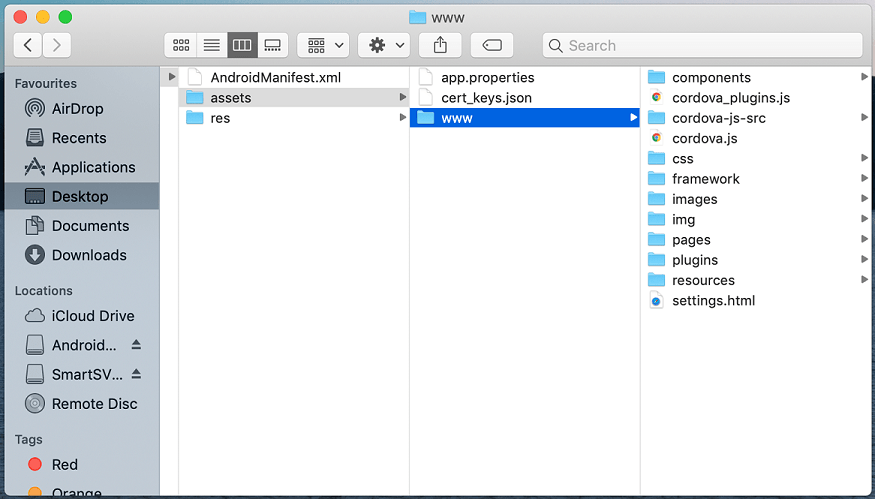Expand the framework folder arrow
Image resolution: width=875 pixels, height=499 pixels.
coord(864,179)
